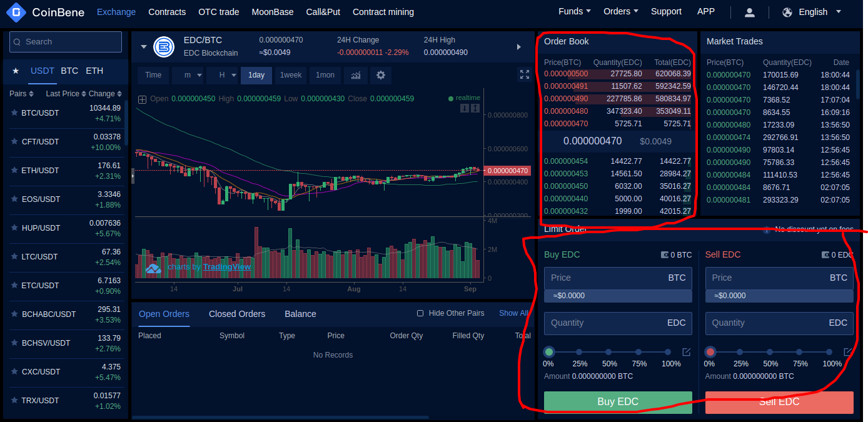868x422 pixels.
Task: Open chart indicators icon
Action: click(356, 75)
